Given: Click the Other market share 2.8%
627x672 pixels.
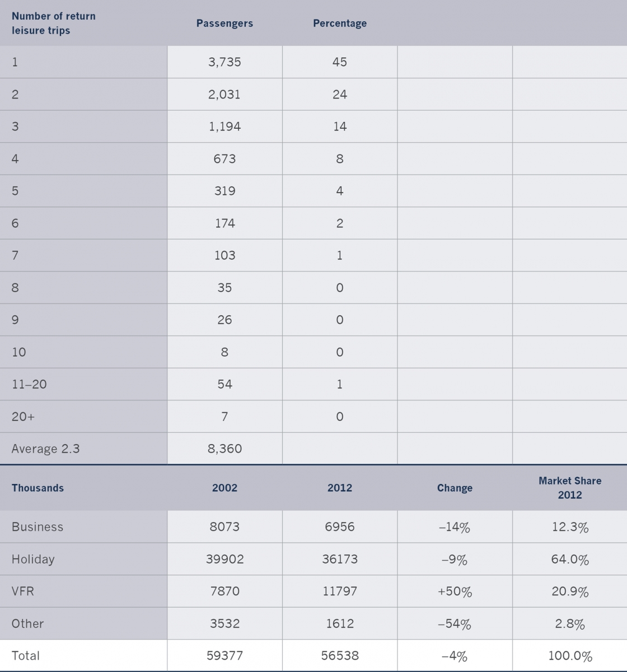Looking at the screenshot, I should [570, 624].
